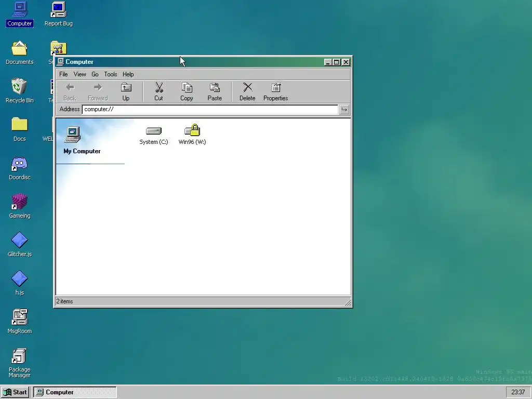Select the h.js file icon

point(20,283)
